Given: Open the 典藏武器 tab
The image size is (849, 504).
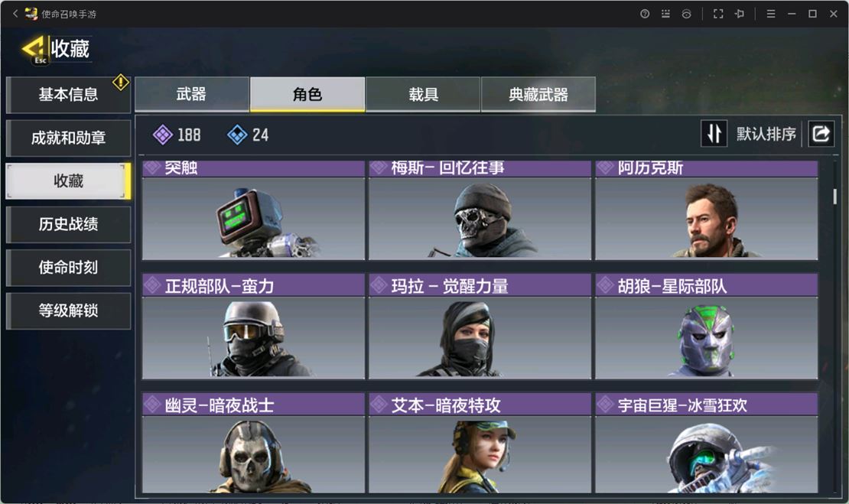Looking at the screenshot, I should click(x=538, y=94).
